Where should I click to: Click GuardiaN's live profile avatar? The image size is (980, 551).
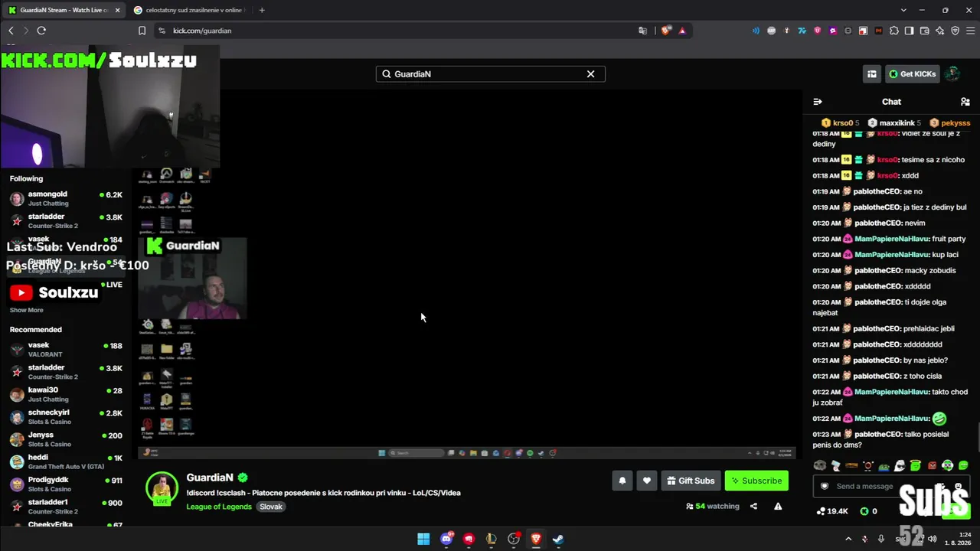(162, 489)
